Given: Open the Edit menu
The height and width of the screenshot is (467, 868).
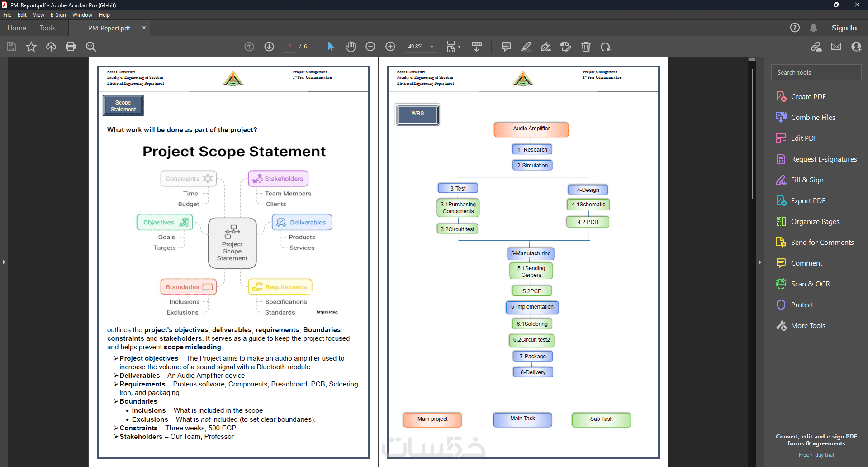Looking at the screenshot, I should (x=22, y=15).
